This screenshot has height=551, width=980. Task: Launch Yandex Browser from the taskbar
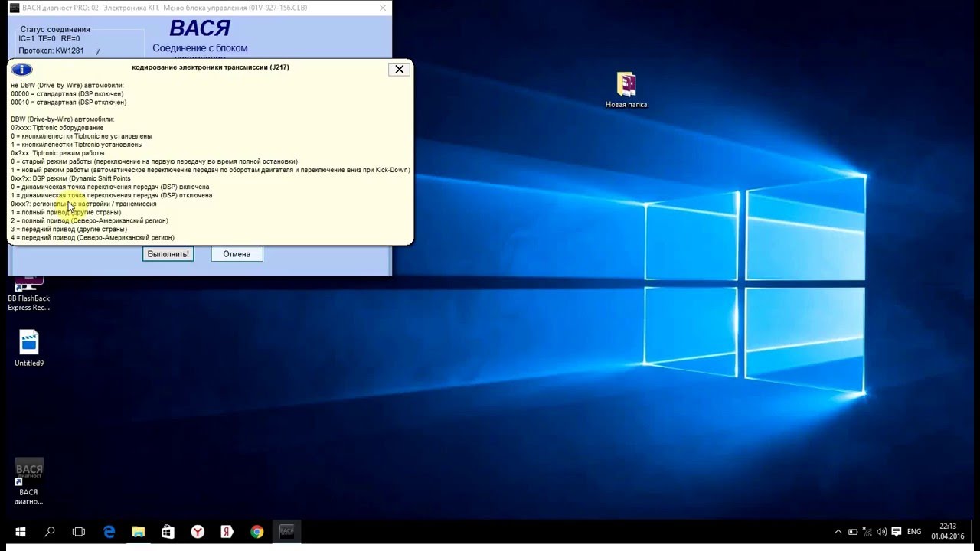[x=198, y=532]
